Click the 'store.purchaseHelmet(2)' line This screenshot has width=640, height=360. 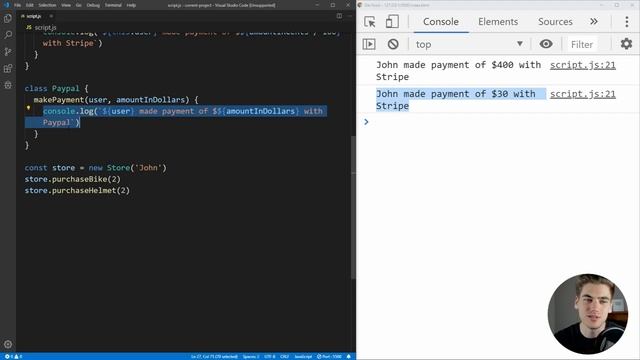pyautogui.click(x=77, y=191)
